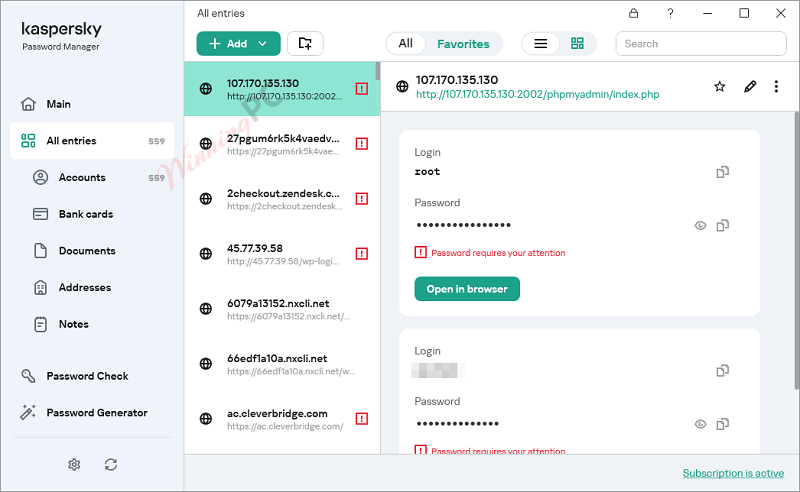800x492 pixels.
Task: Copy the first password to clipboard
Action: tap(722, 226)
